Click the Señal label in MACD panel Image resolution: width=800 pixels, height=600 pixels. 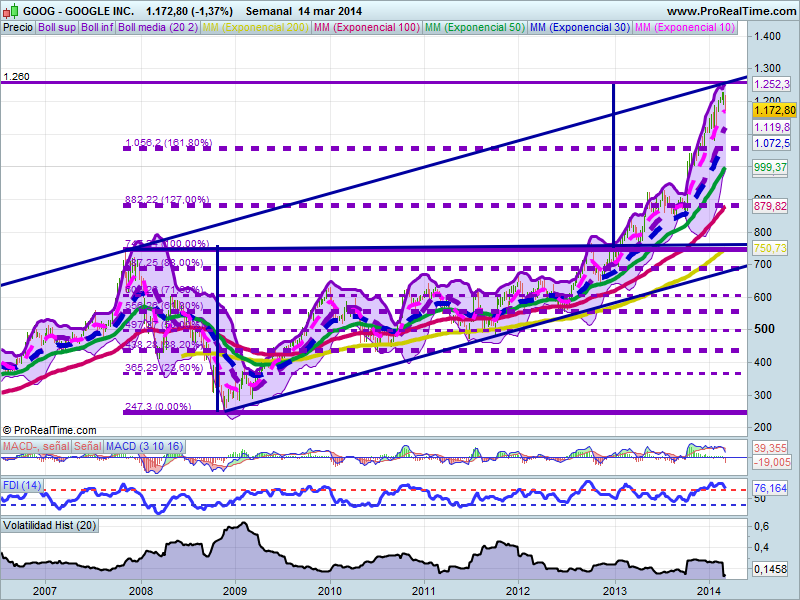[x=88, y=446]
